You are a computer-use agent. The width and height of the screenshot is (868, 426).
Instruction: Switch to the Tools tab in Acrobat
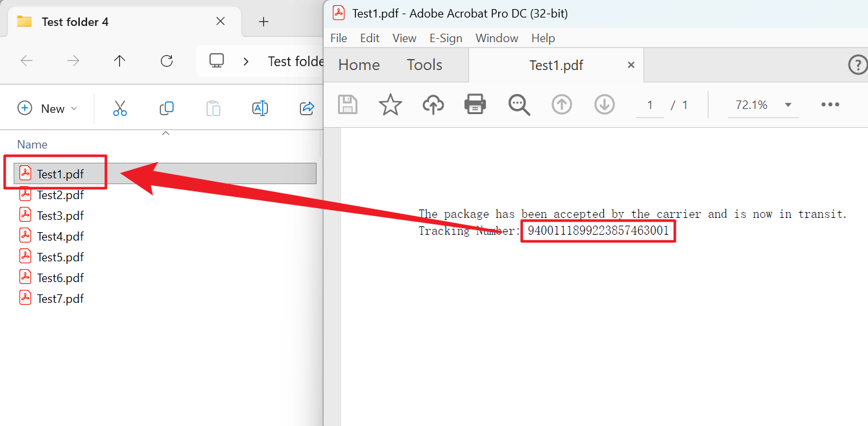[424, 65]
